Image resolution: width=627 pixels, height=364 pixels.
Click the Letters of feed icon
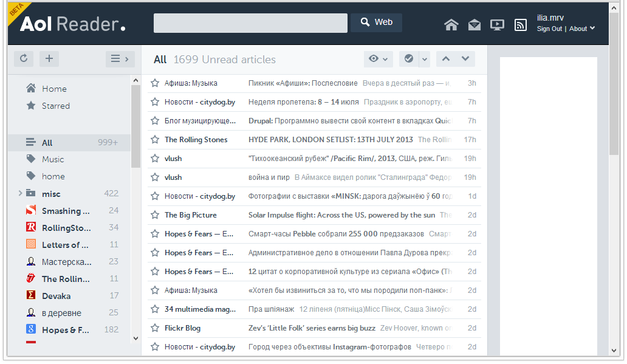pyautogui.click(x=31, y=244)
